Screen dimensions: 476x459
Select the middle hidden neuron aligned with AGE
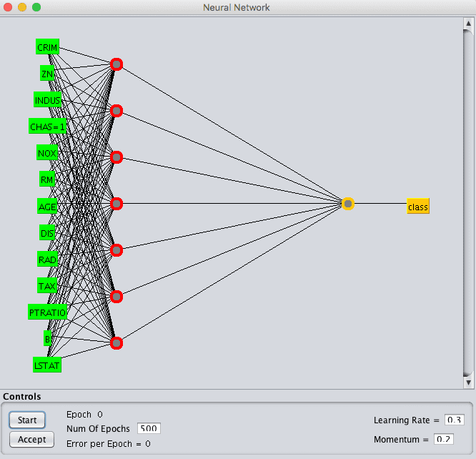click(x=116, y=204)
